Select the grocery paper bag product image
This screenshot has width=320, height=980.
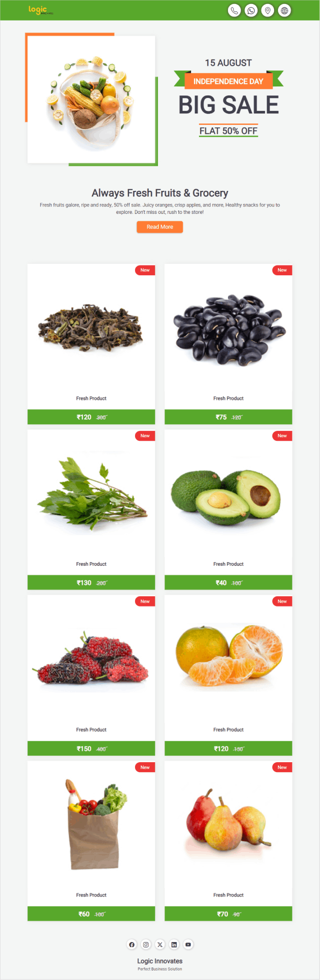tap(95, 825)
